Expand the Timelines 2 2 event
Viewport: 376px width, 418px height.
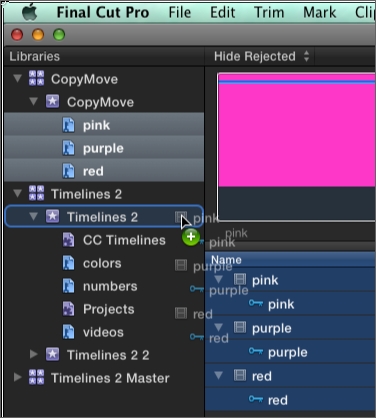34,354
